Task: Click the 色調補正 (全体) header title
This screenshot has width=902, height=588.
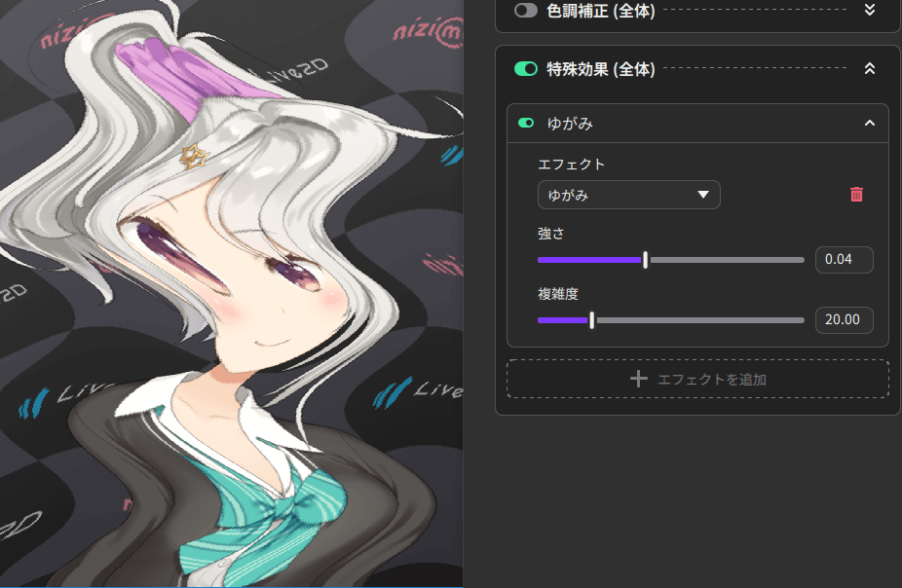Action: [x=601, y=11]
